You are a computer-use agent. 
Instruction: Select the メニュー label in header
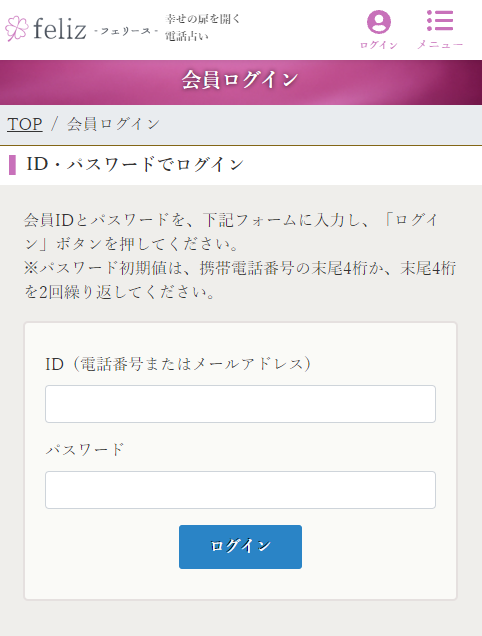(440, 45)
